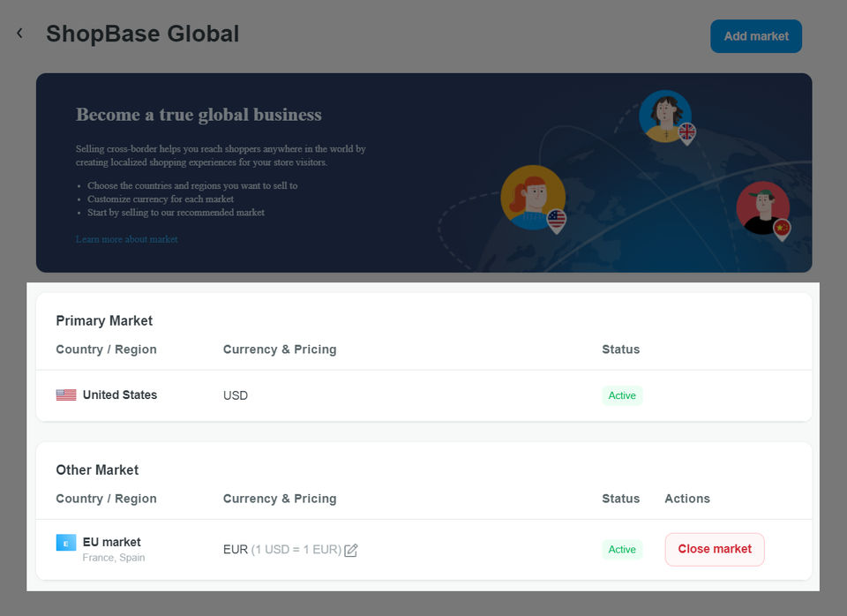Click the avatar with China flag pin
This screenshot has height=616, width=847.
(763, 210)
